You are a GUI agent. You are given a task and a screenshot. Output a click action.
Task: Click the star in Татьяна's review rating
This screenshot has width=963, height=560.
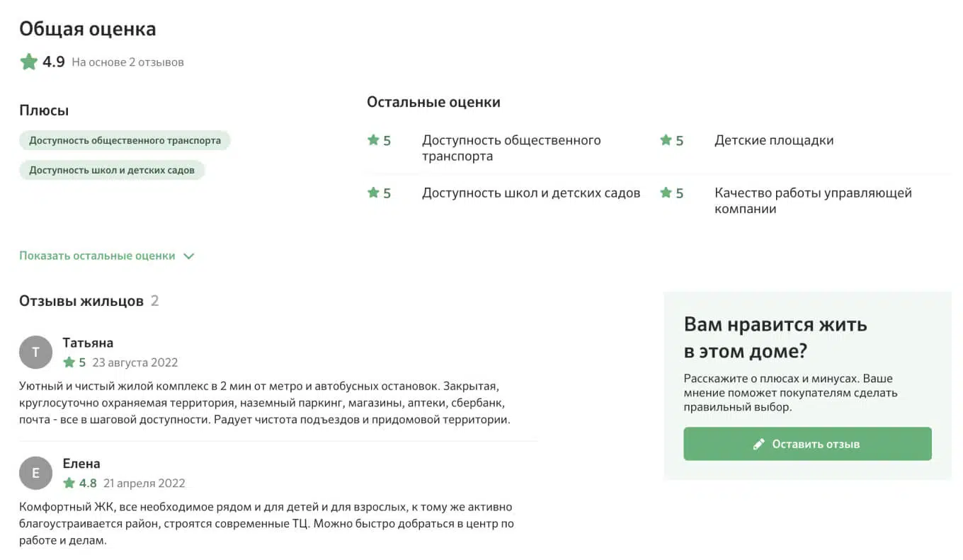point(69,362)
